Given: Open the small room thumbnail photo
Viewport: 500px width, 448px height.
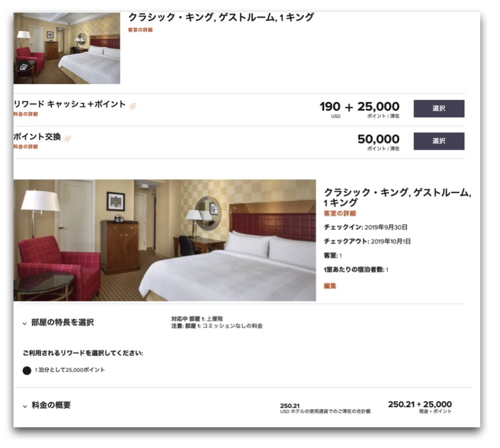Looking at the screenshot, I should click(x=66, y=48).
